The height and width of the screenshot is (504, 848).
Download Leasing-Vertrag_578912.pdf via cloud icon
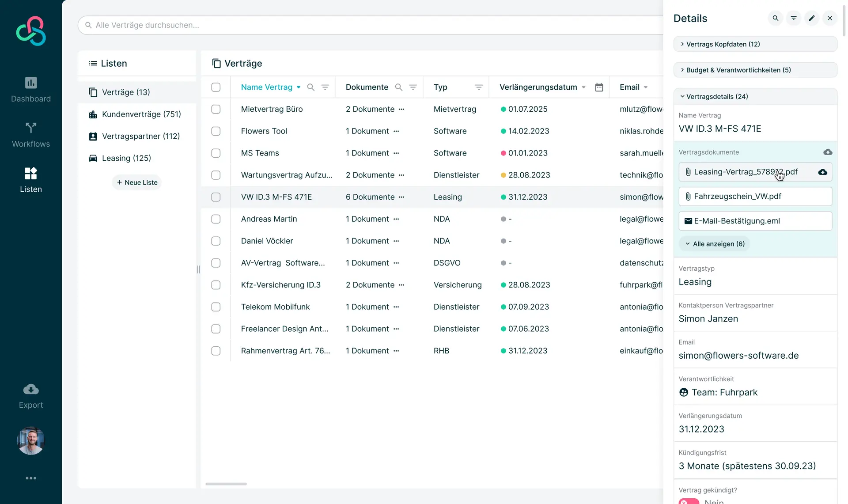(822, 172)
